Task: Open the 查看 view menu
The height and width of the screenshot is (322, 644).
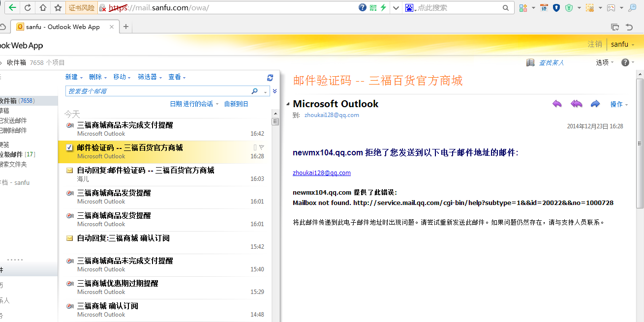Action: (177, 77)
